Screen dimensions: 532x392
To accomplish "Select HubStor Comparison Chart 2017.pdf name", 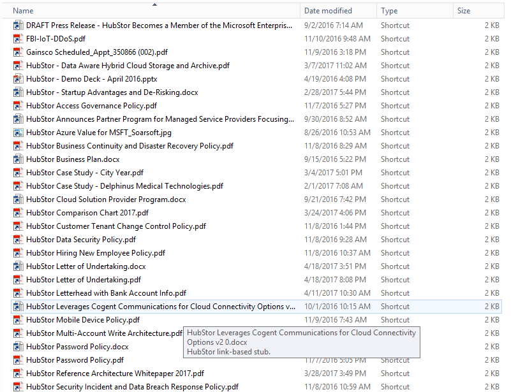I will click(87, 213).
